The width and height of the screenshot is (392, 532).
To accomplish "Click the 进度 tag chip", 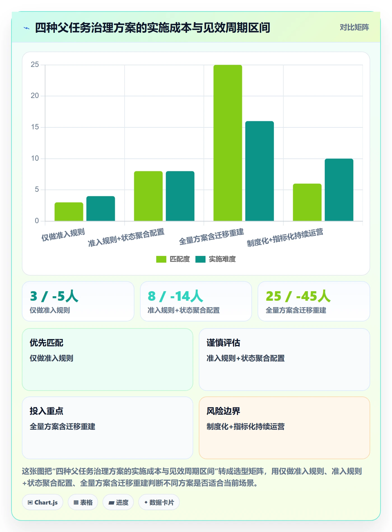I will (x=118, y=502).
